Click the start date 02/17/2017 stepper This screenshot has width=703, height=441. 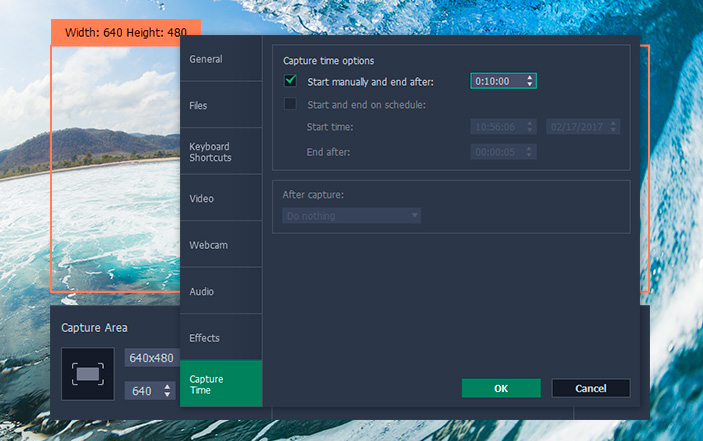point(613,127)
